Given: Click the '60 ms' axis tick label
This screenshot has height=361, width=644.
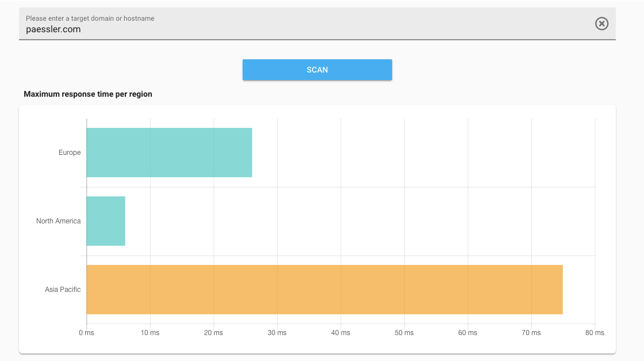Looking at the screenshot, I should click(468, 333).
